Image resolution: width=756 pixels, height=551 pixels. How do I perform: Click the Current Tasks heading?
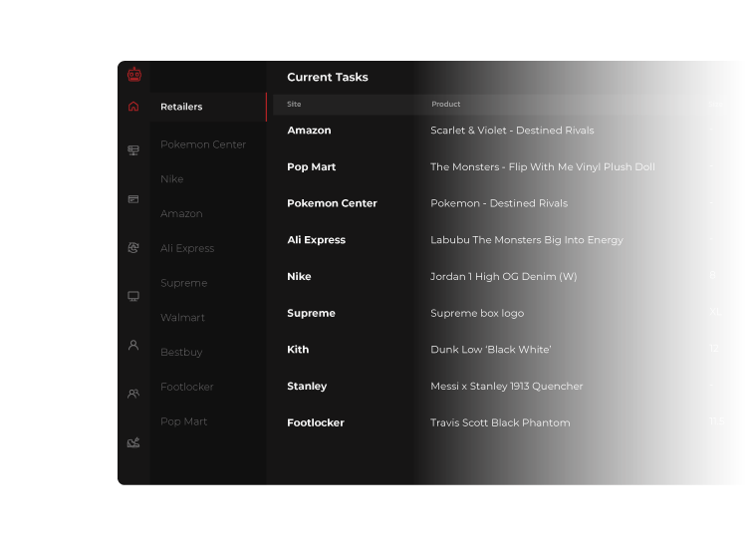[328, 77]
